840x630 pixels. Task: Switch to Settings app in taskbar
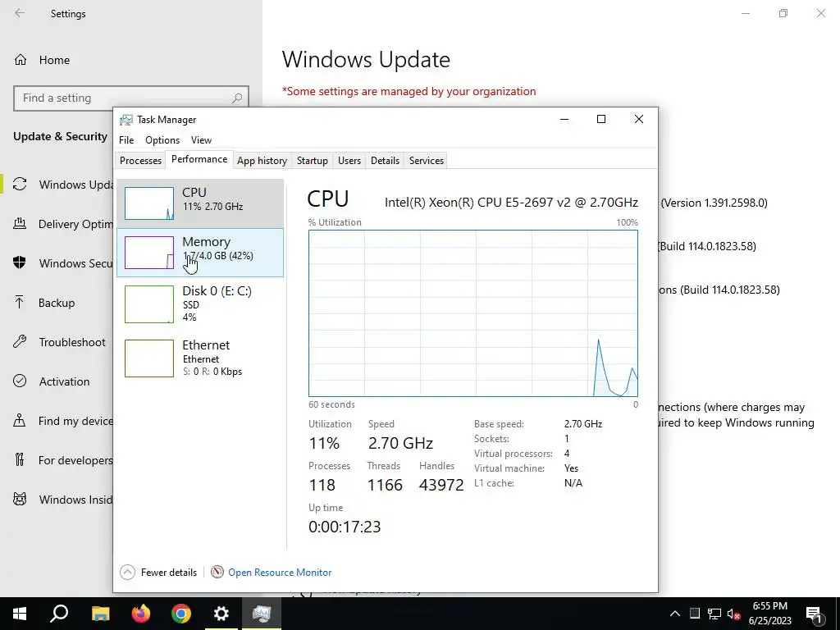221,614
